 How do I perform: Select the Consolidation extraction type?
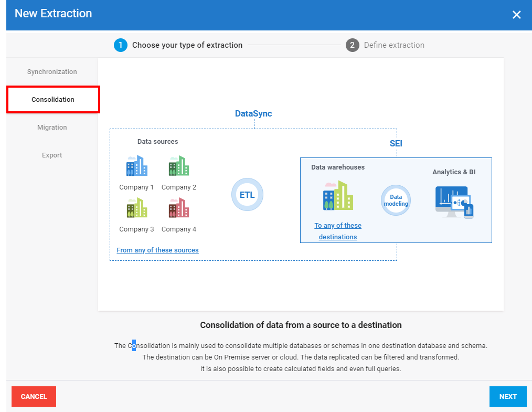(53, 100)
